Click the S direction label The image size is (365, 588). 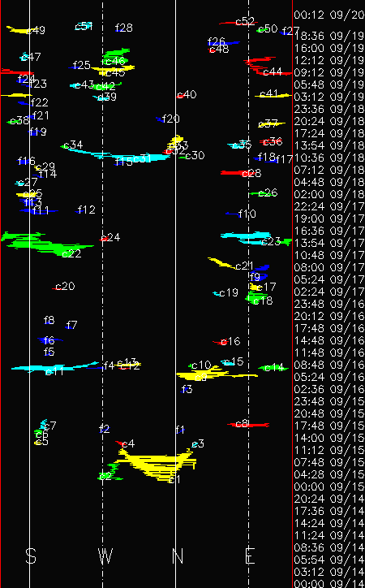click(31, 556)
